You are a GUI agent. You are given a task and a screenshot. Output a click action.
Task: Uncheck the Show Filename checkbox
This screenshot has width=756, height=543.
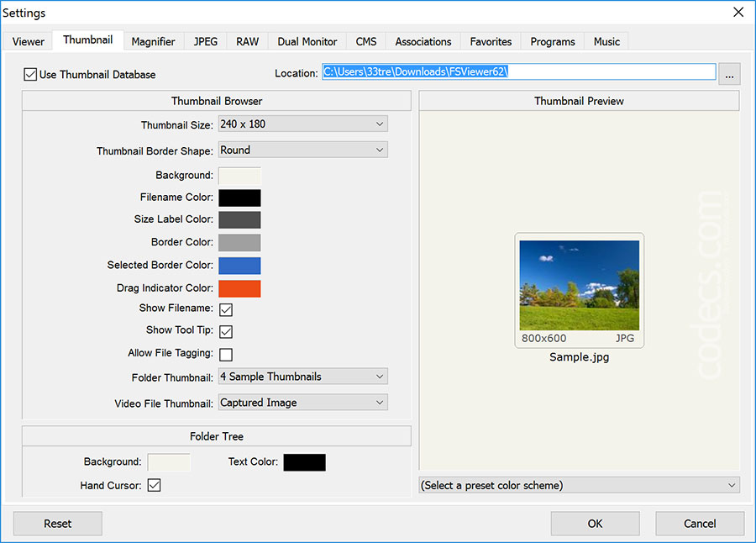pos(226,309)
